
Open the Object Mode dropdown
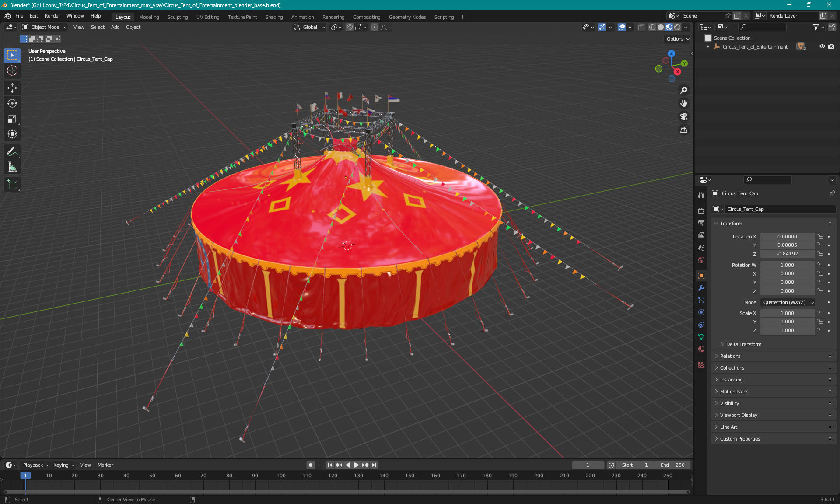(45, 27)
